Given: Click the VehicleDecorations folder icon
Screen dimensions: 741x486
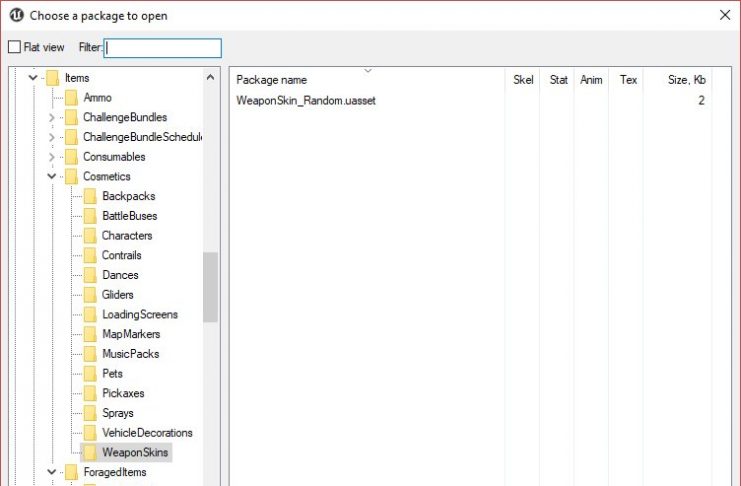Looking at the screenshot, I should click(x=90, y=433).
